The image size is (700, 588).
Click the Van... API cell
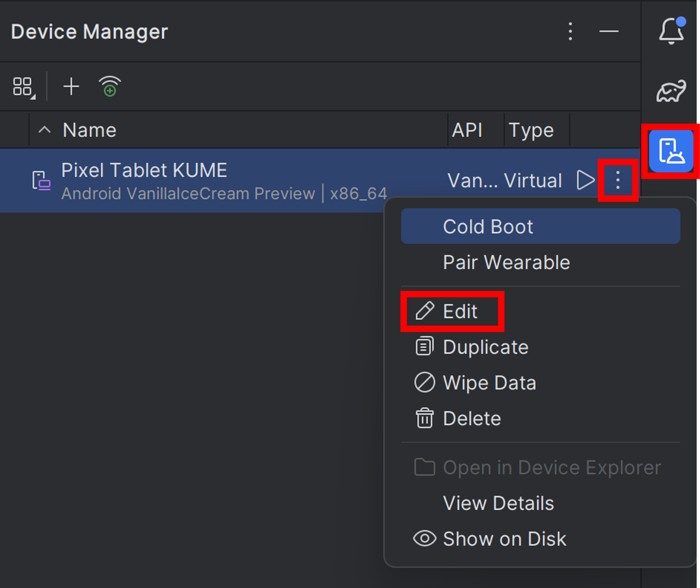pyautogui.click(x=472, y=180)
